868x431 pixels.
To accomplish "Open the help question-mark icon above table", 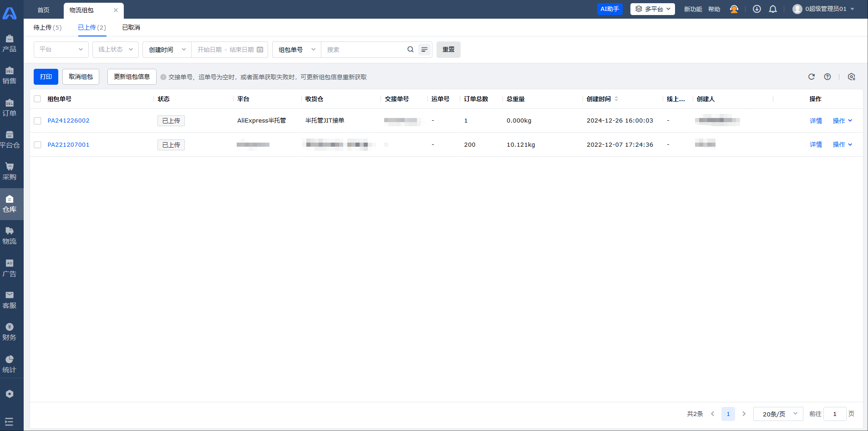I will [x=827, y=77].
